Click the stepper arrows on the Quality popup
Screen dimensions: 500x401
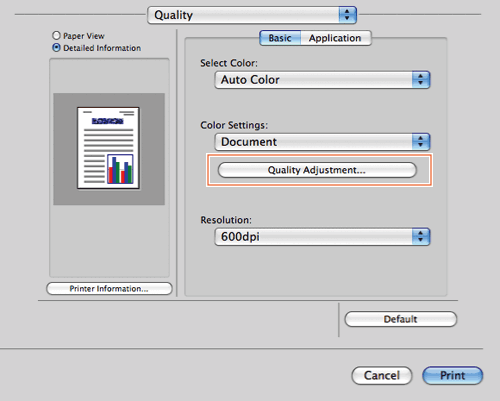pyautogui.click(x=347, y=15)
